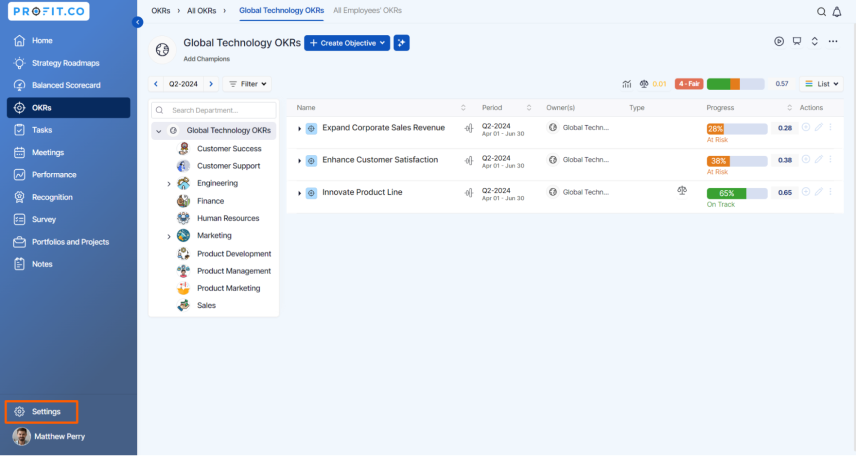The width and height of the screenshot is (856, 456).
Task: Open notifications bell
Action: click(836, 11)
